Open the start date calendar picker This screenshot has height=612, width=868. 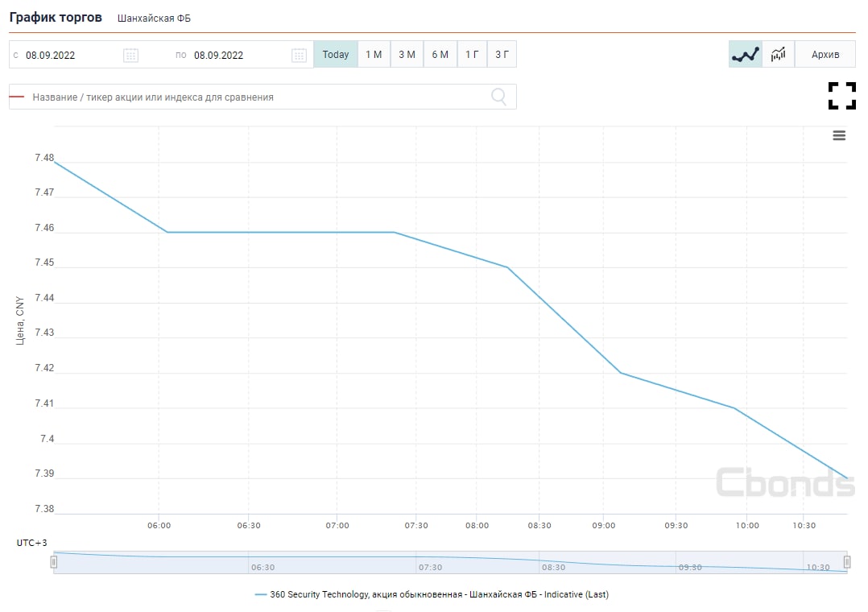point(130,56)
